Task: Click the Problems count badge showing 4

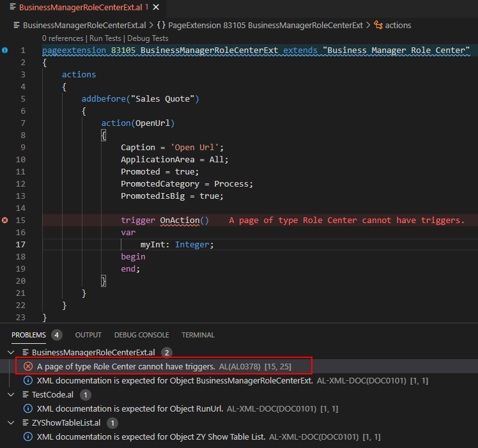Action: coord(57,335)
